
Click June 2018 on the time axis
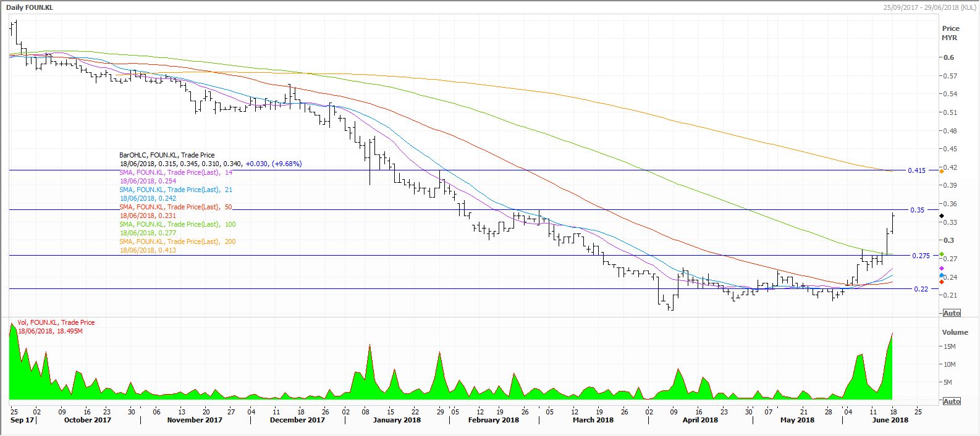coord(890,420)
